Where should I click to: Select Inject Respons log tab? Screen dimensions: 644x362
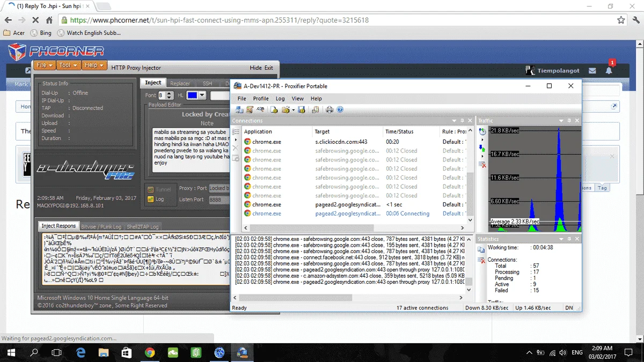(x=59, y=226)
